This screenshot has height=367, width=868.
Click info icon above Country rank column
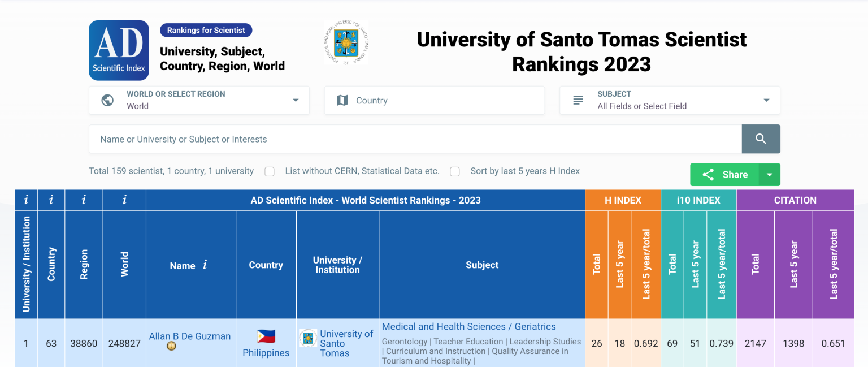tap(51, 200)
